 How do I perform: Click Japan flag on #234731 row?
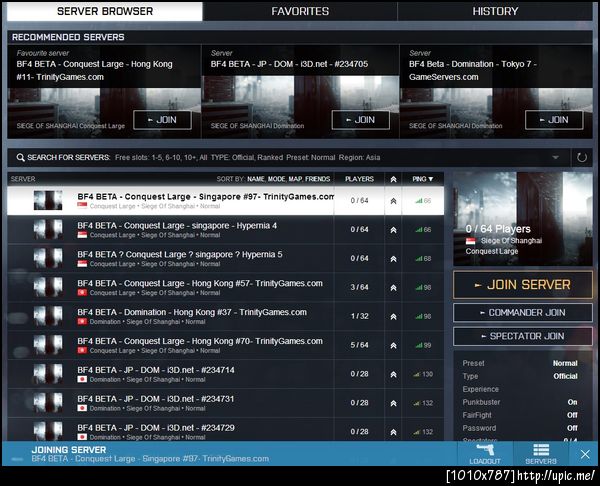82,408
